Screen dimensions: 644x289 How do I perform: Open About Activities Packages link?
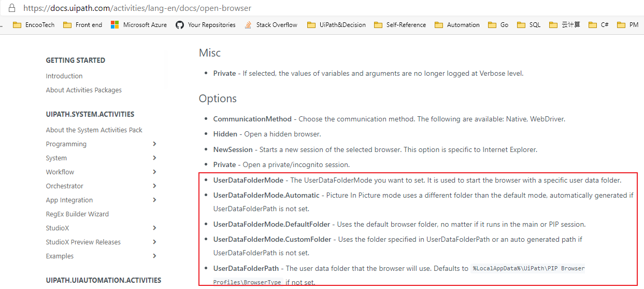84,90
